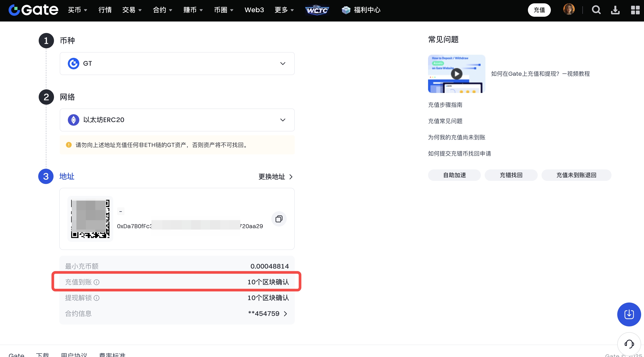Open the grid apps menu icon
The height and width of the screenshot is (357, 644).
tap(635, 10)
